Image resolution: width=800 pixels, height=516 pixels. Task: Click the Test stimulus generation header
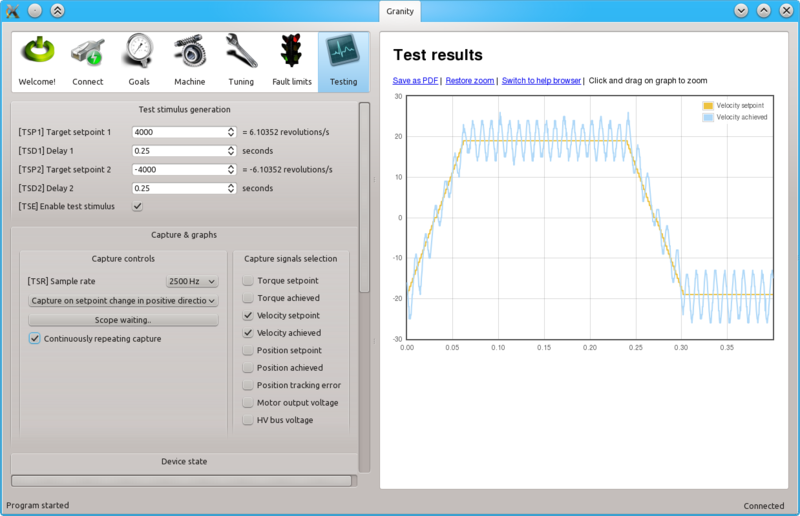pyautogui.click(x=184, y=109)
